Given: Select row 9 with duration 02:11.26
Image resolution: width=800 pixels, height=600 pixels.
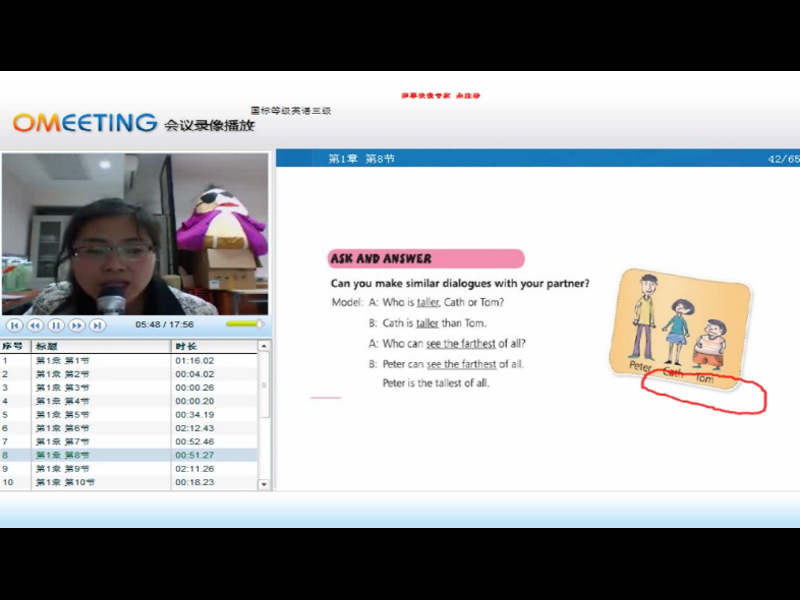Looking at the screenshot, I should click(130, 468).
